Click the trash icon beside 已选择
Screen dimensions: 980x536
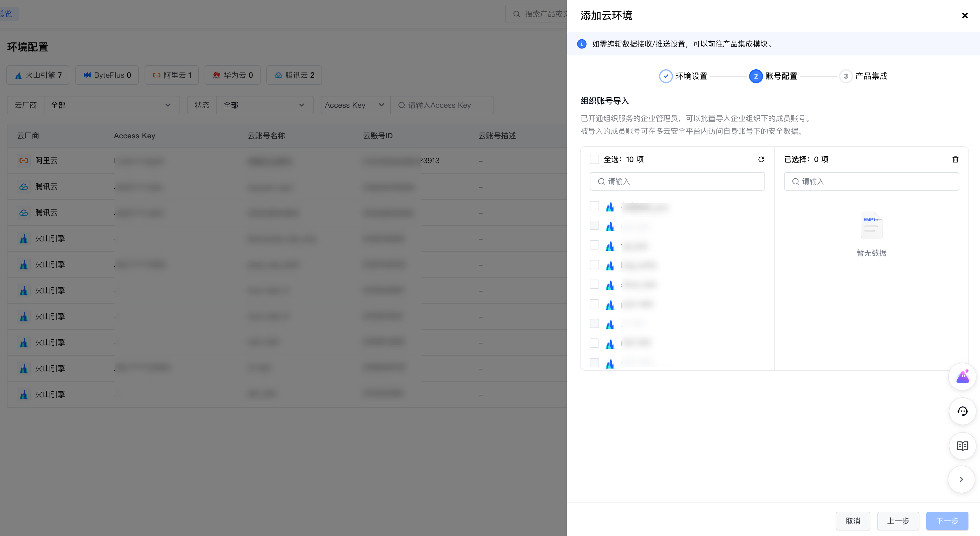955,159
